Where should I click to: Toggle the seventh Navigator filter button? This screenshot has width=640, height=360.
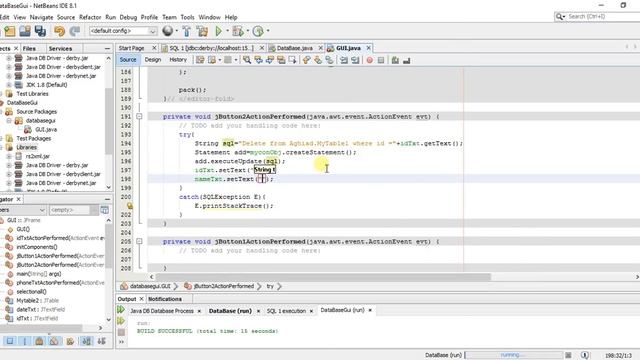pos(102,341)
